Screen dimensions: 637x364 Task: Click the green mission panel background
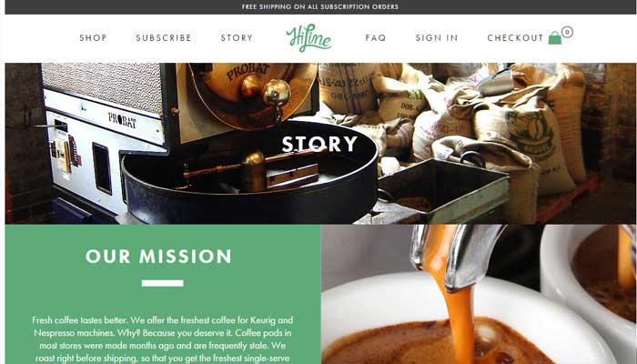coord(163,294)
